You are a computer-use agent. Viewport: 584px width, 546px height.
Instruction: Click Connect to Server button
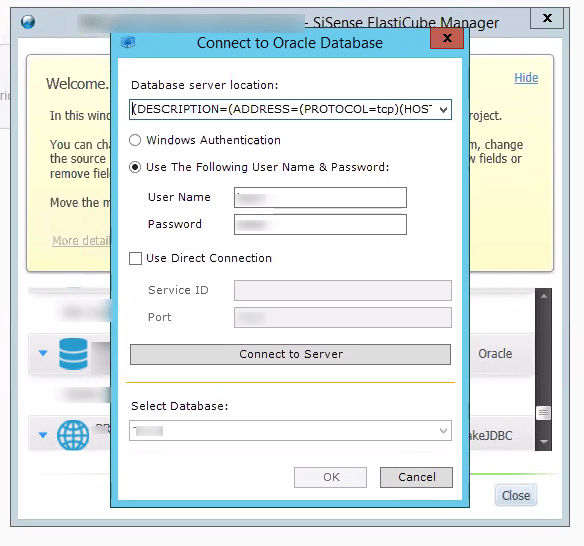[x=290, y=354]
